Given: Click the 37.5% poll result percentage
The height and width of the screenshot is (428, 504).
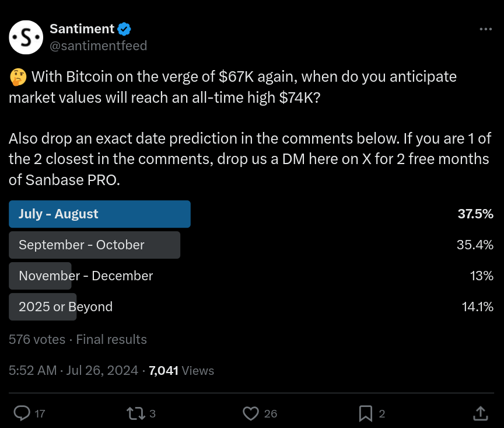Looking at the screenshot, I should (475, 214).
